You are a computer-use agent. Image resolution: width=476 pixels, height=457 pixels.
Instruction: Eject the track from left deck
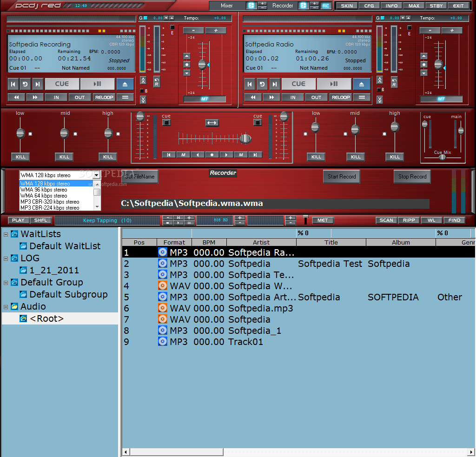(x=125, y=84)
